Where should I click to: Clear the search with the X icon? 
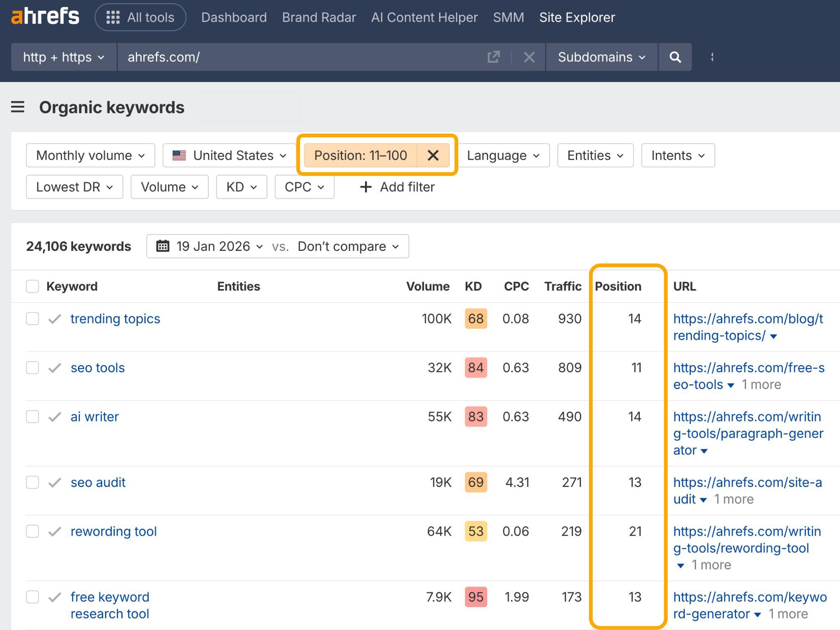click(529, 57)
